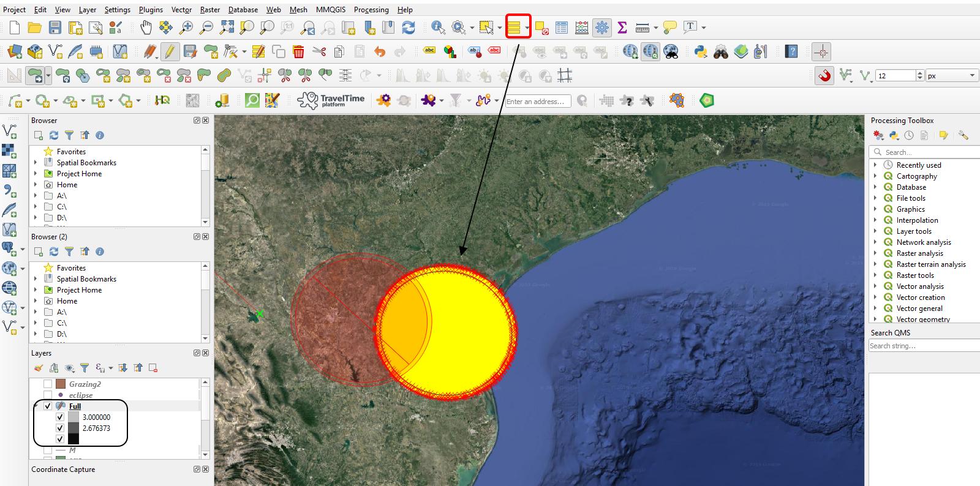The width and height of the screenshot is (980, 486).
Task: Select the Measure Line ruler tool
Action: (x=642, y=28)
